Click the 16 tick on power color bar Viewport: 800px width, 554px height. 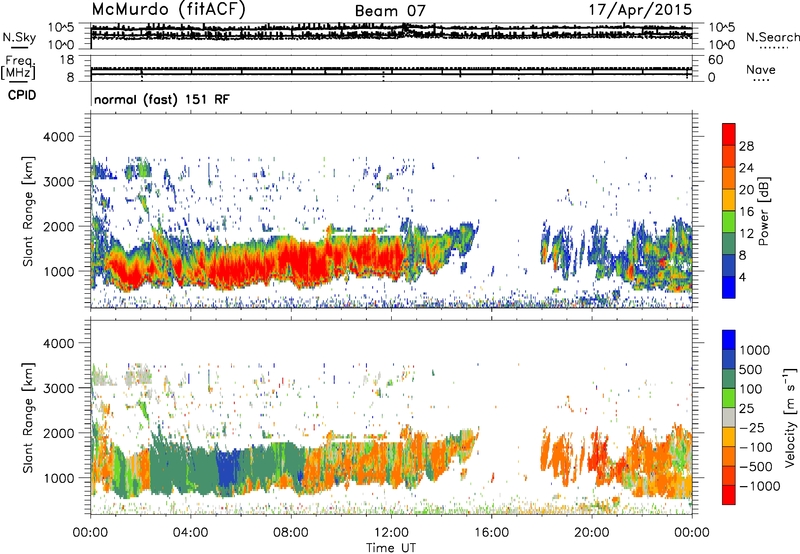746,212
